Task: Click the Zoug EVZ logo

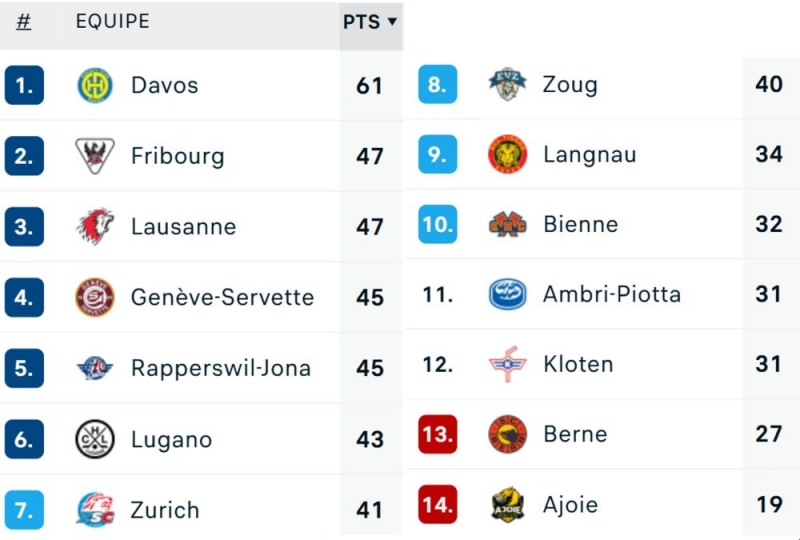Action: point(507,84)
